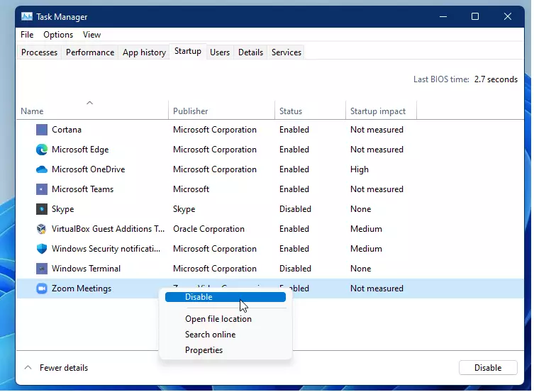Viewport: 534px width, 392px height.
Task: Choose Properties in the context menu
Action: [204, 350]
